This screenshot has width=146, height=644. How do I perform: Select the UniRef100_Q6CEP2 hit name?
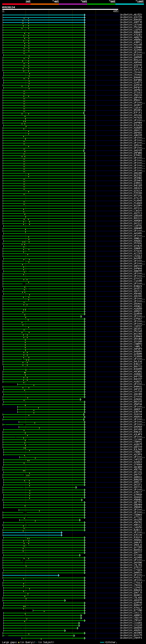tap(131, 329)
